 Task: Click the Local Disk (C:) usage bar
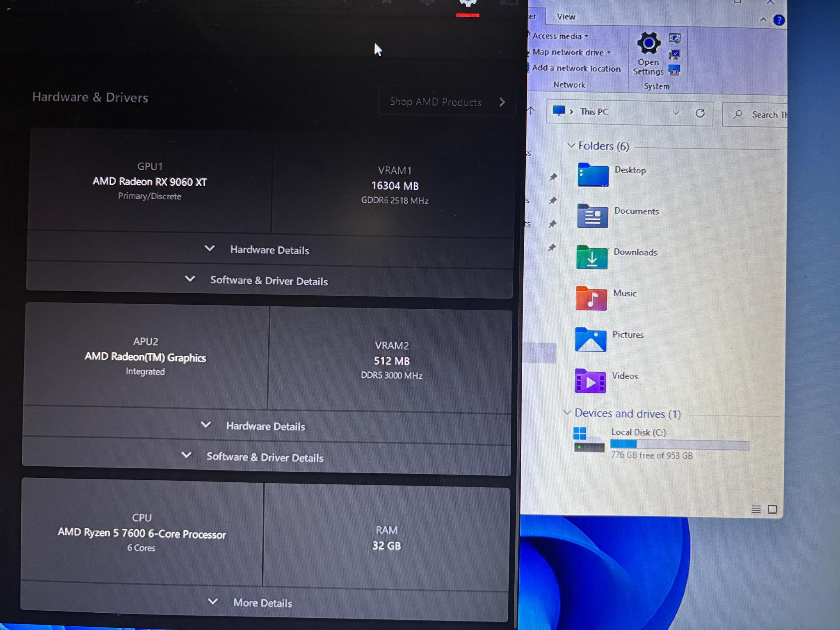point(680,445)
